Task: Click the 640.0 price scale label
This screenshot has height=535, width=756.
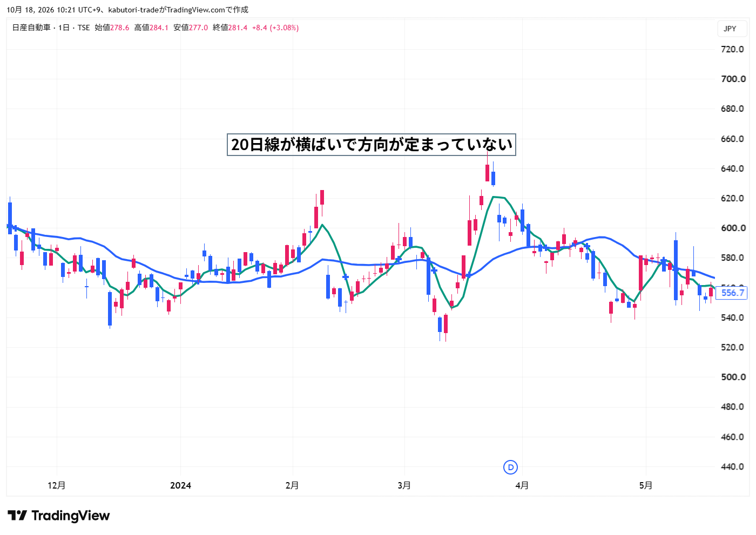Action: click(x=733, y=168)
